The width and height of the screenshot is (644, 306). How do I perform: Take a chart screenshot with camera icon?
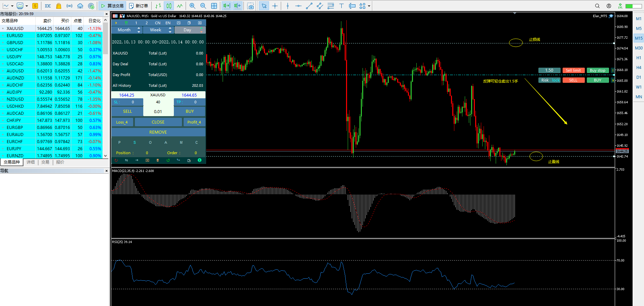(250, 6)
